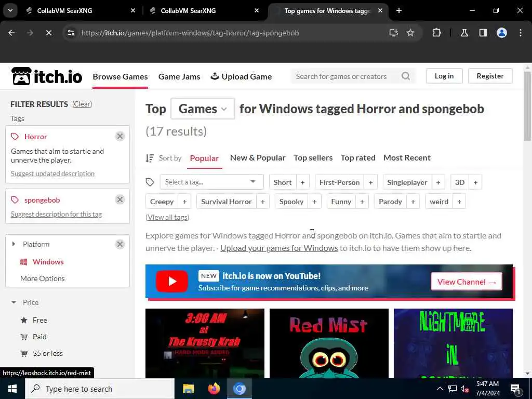Screen dimensions: 532x399
Task: Remove the Horror tag filter
Action: (x=120, y=137)
